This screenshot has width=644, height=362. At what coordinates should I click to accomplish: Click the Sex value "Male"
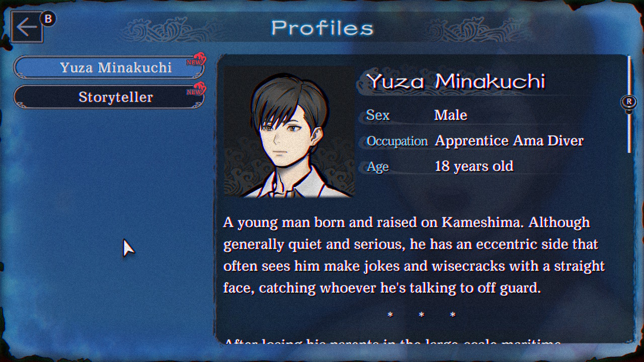pyautogui.click(x=450, y=115)
